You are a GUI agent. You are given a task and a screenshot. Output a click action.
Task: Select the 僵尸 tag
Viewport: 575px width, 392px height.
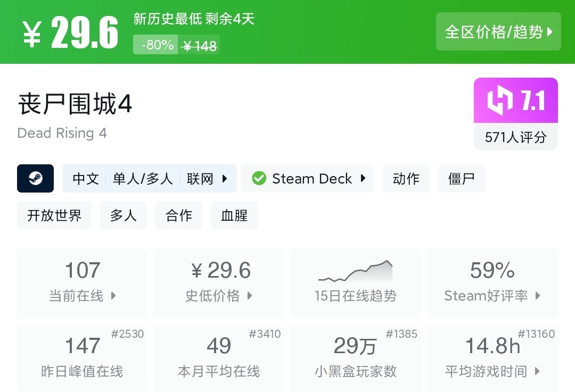tap(461, 178)
